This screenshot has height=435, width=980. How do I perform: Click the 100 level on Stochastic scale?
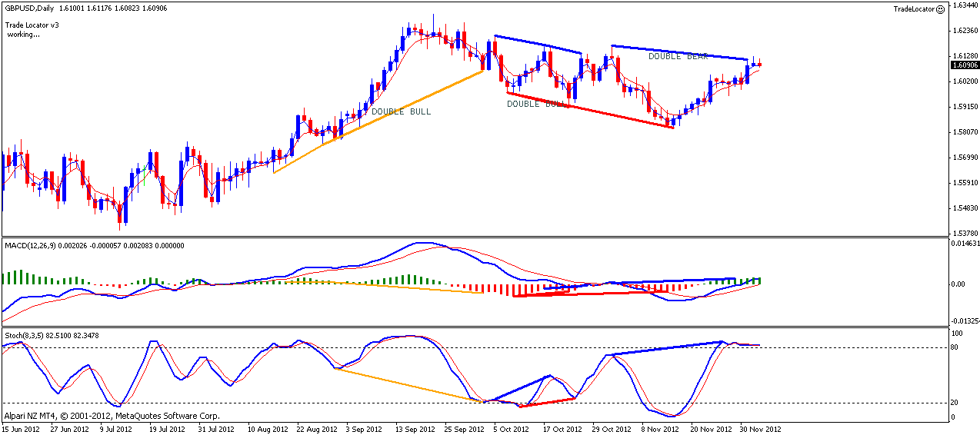(958, 333)
